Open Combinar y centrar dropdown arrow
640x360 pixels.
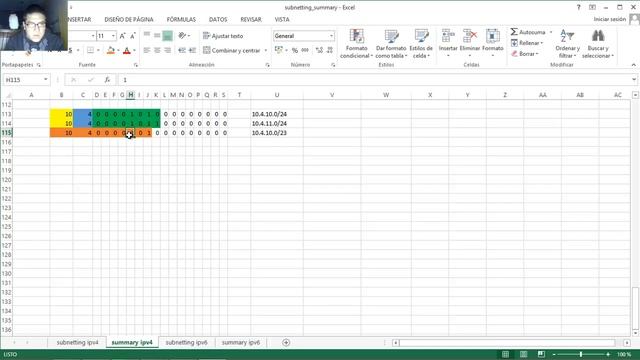click(266, 50)
